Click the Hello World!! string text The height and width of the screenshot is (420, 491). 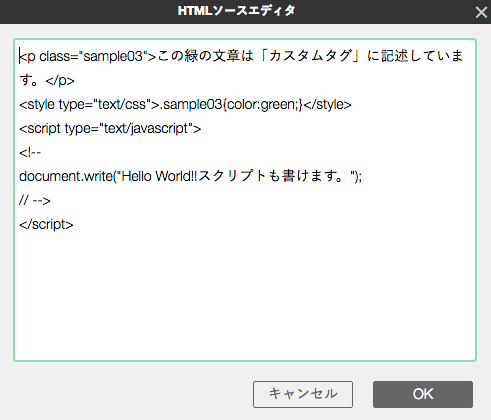tap(159, 176)
